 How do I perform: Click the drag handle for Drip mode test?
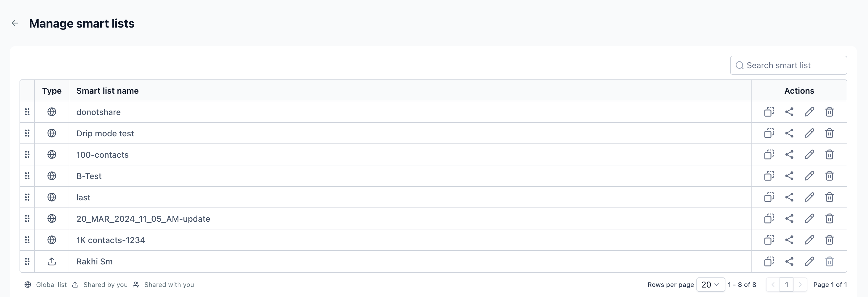click(x=27, y=133)
